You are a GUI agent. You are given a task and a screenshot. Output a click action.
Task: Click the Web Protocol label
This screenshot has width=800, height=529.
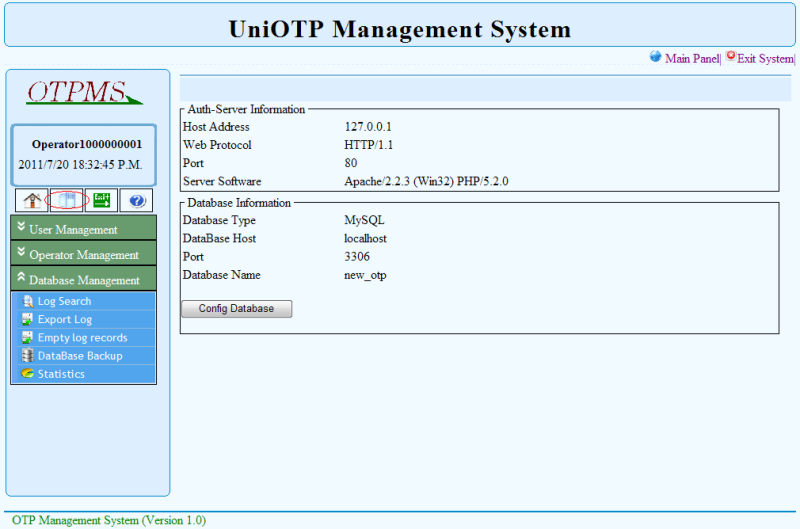[217, 145]
